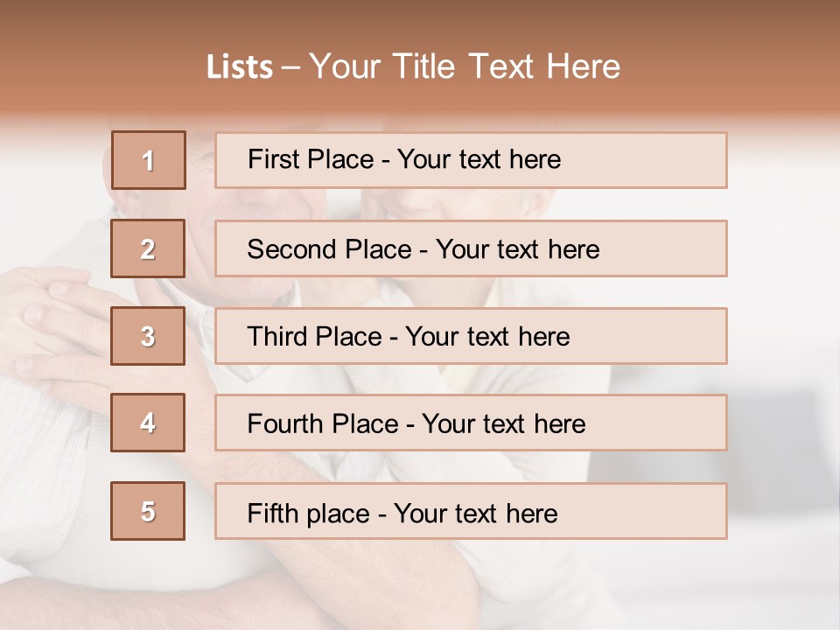The image size is (840, 630).
Task: Select the number 2 box
Action: pos(148,248)
